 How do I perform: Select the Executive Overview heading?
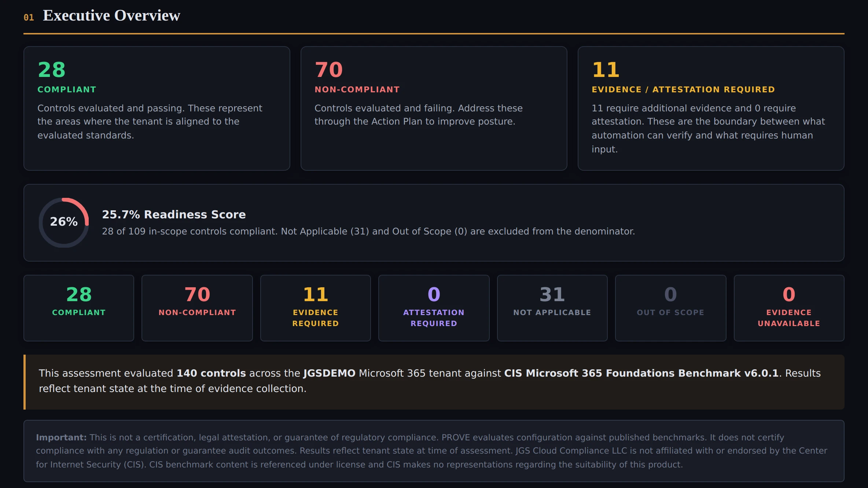(111, 15)
